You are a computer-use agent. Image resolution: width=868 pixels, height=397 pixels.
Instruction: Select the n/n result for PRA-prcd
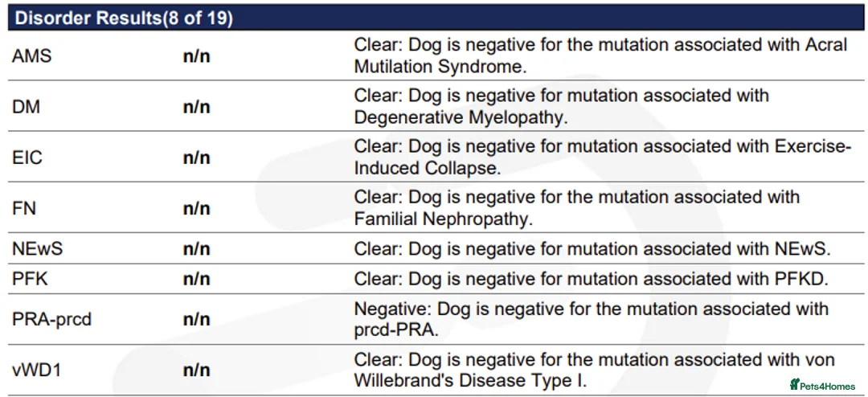(x=196, y=319)
